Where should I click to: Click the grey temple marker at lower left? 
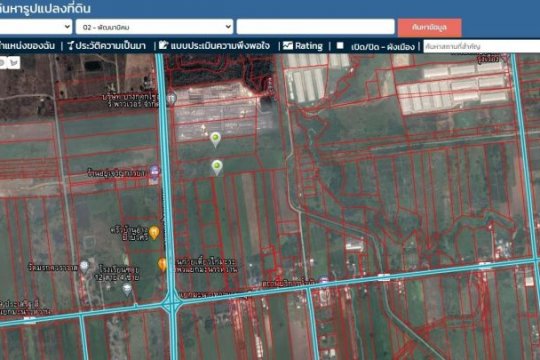(84, 266)
